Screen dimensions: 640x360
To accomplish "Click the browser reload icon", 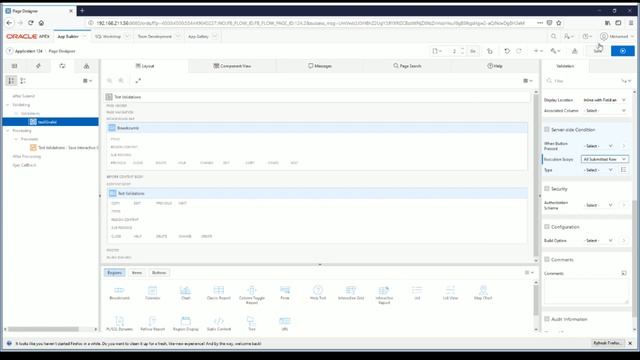I will (x=31, y=23).
